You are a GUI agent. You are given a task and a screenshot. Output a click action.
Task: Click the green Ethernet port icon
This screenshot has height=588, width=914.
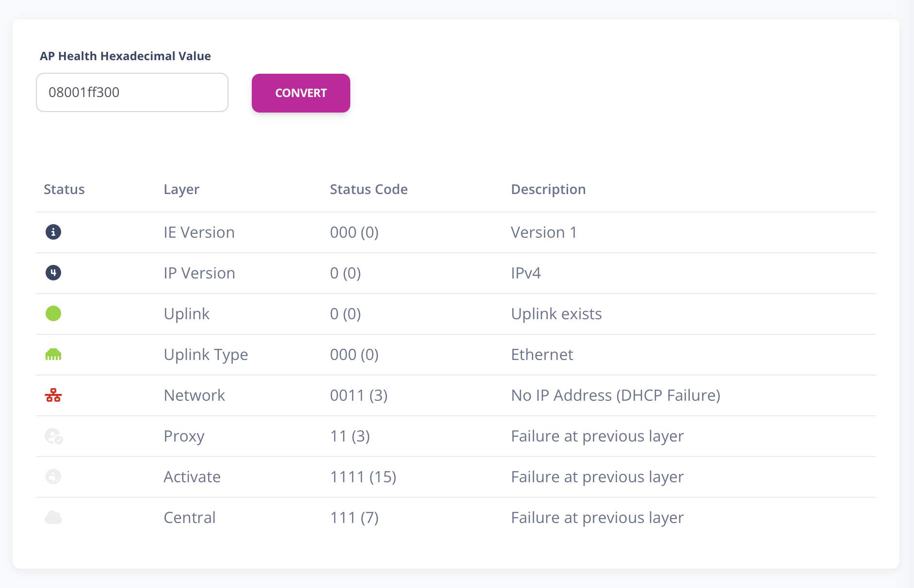pyautogui.click(x=53, y=355)
